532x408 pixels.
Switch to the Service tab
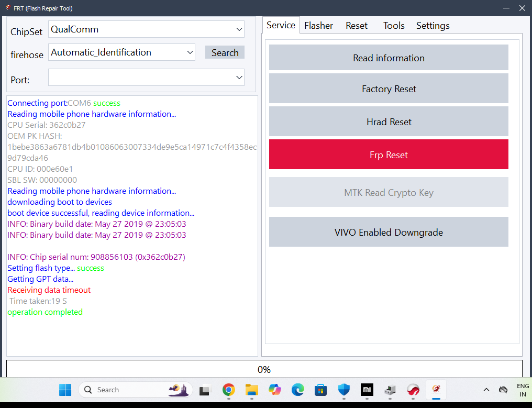tap(281, 25)
